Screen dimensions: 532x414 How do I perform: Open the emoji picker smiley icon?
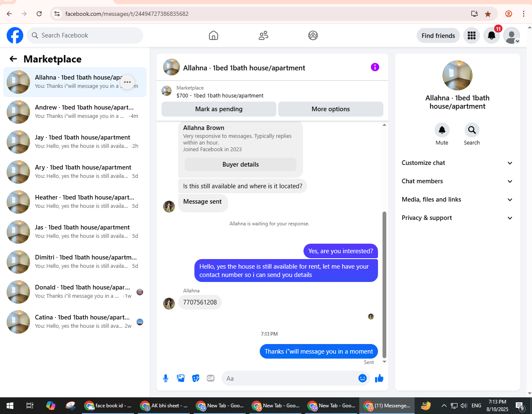click(x=363, y=378)
